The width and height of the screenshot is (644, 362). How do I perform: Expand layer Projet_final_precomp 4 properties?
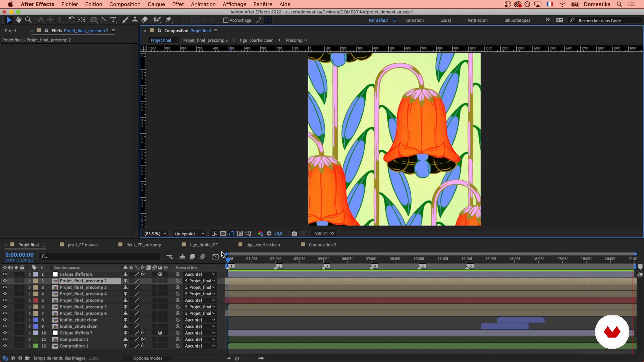click(30, 294)
